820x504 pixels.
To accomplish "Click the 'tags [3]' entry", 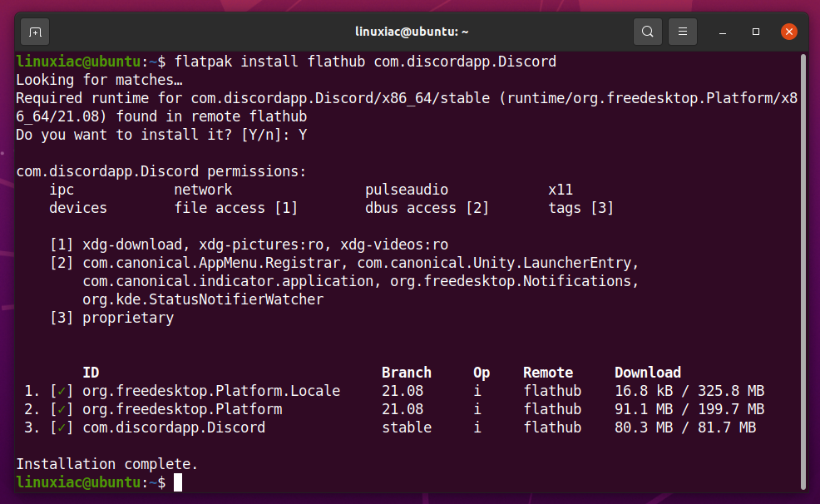I will coord(580,208).
